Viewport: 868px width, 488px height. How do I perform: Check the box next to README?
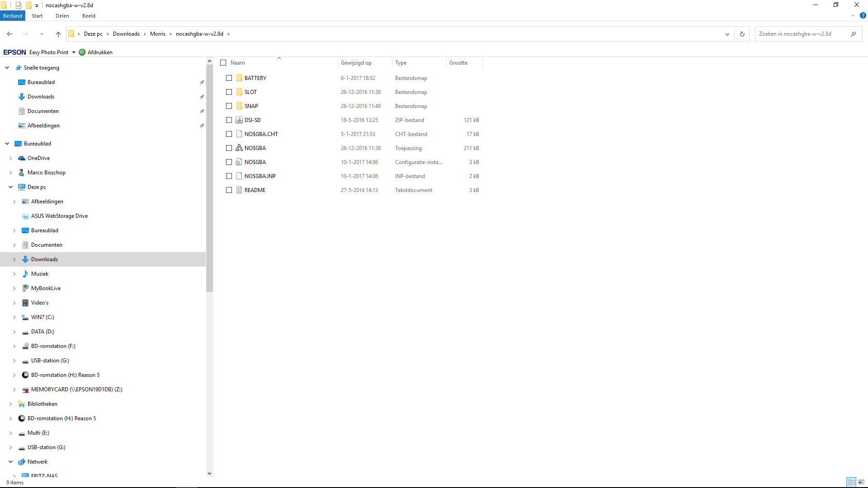click(229, 190)
